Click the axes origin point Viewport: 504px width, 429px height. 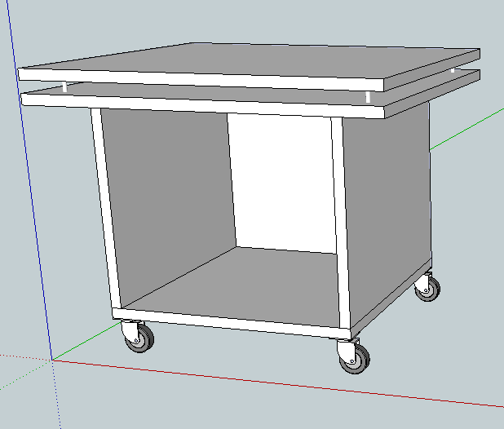tap(51, 360)
